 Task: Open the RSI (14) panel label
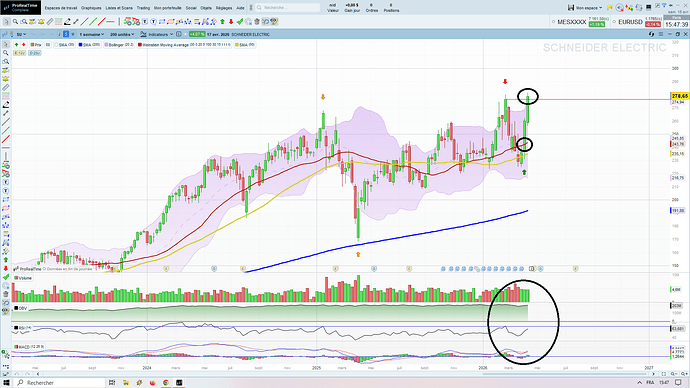(23, 328)
